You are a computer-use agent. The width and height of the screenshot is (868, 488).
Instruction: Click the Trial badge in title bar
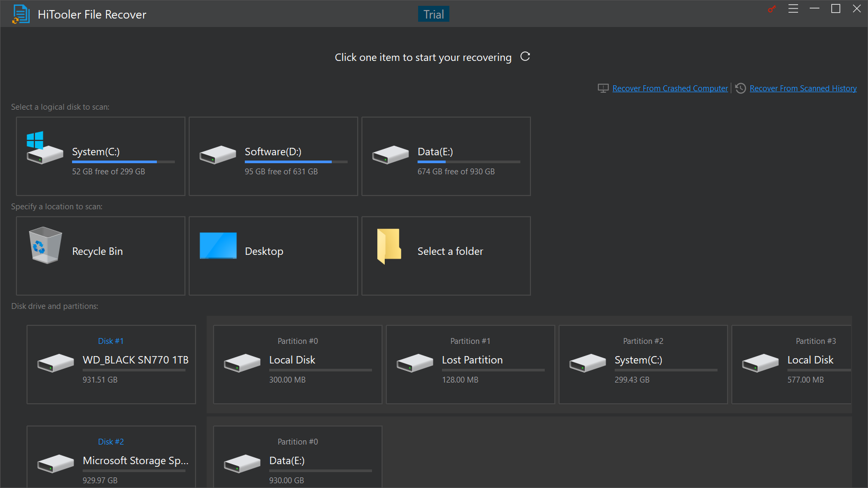(x=433, y=14)
